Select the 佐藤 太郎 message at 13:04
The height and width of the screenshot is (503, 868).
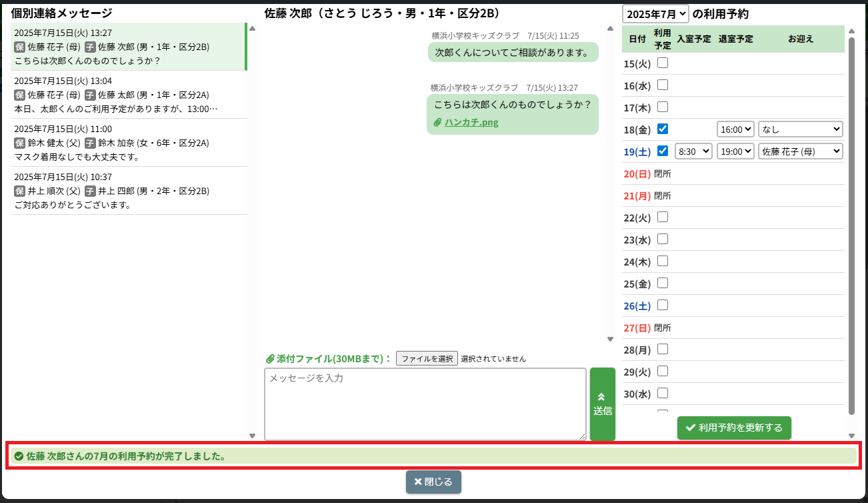click(x=127, y=95)
